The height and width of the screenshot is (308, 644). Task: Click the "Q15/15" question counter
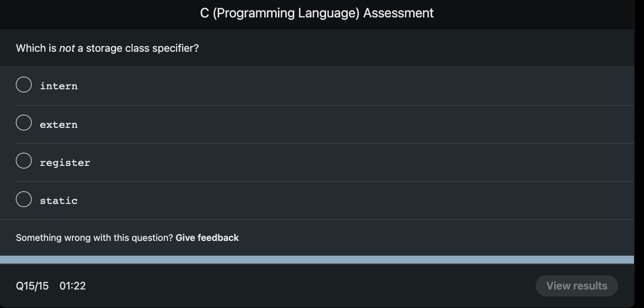click(x=32, y=285)
